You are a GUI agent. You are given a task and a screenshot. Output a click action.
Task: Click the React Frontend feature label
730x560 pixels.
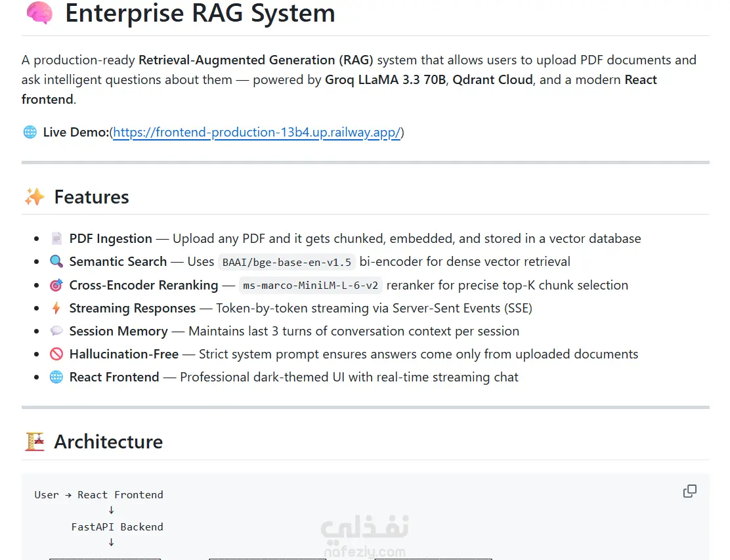click(x=114, y=377)
